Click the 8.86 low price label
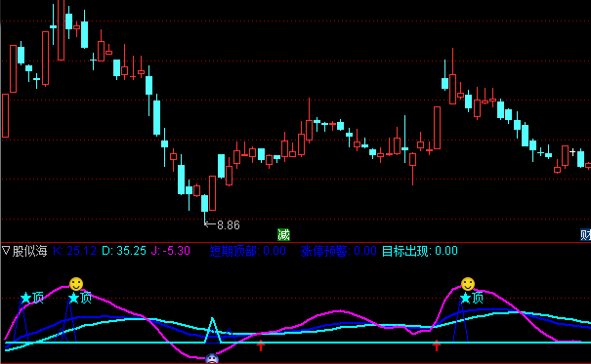 pyautogui.click(x=229, y=225)
